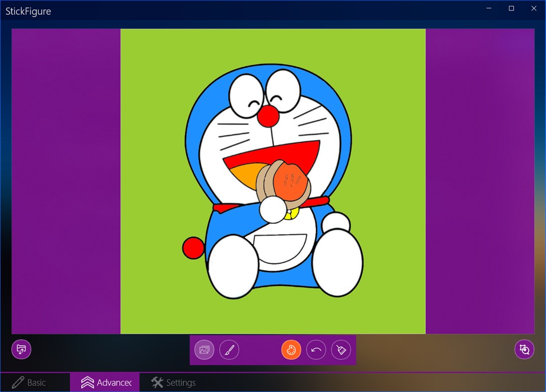Click the undo button in the toolbar
This screenshot has width=546, height=392.
316,350
